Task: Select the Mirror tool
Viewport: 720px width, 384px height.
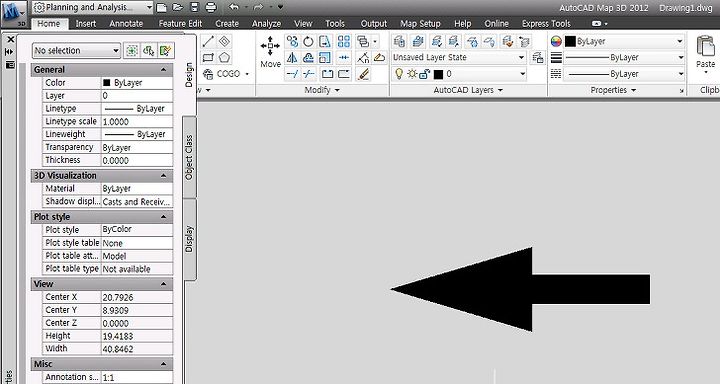Action: pos(292,58)
